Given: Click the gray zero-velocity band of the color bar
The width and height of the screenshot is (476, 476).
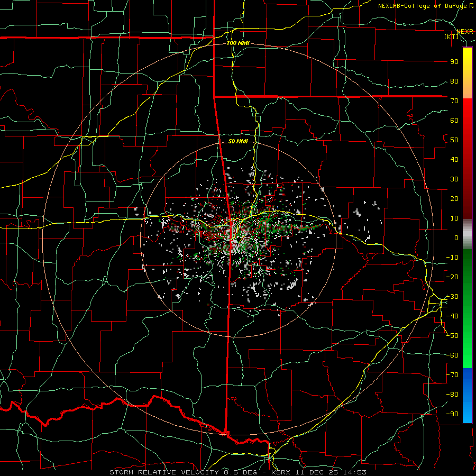Looking at the screenshot, I should point(467,234).
